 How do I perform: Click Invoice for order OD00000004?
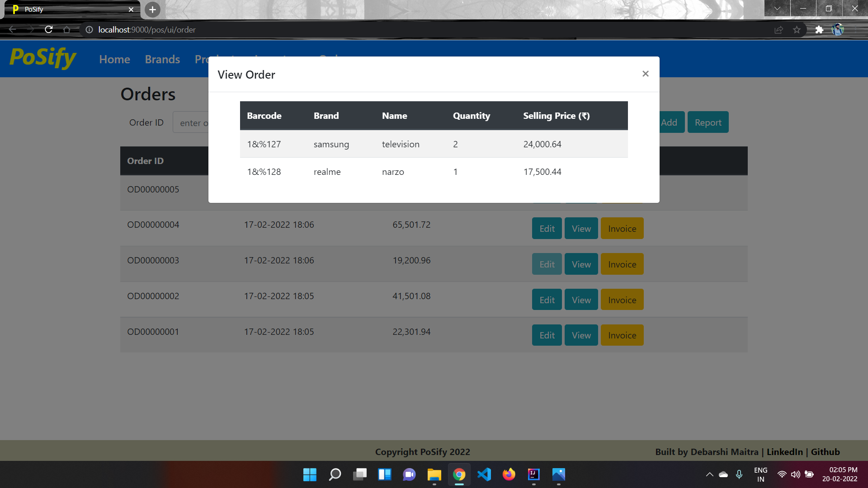[622, 229]
